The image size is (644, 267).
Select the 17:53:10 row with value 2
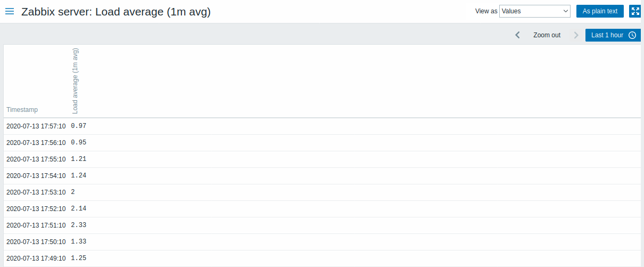coord(322,192)
